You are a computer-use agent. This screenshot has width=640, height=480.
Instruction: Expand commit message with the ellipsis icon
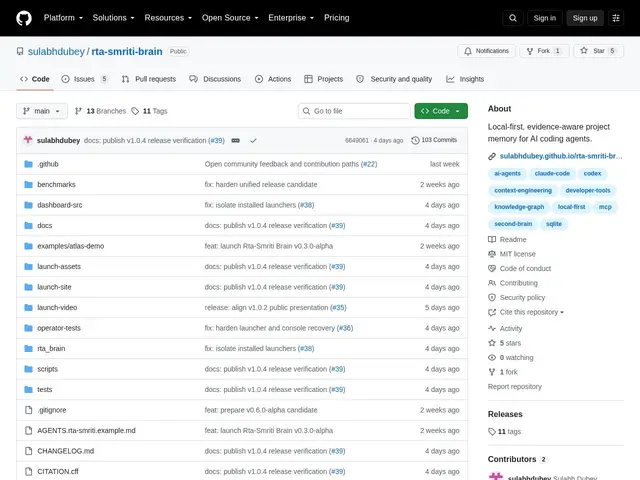tap(236, 140)
